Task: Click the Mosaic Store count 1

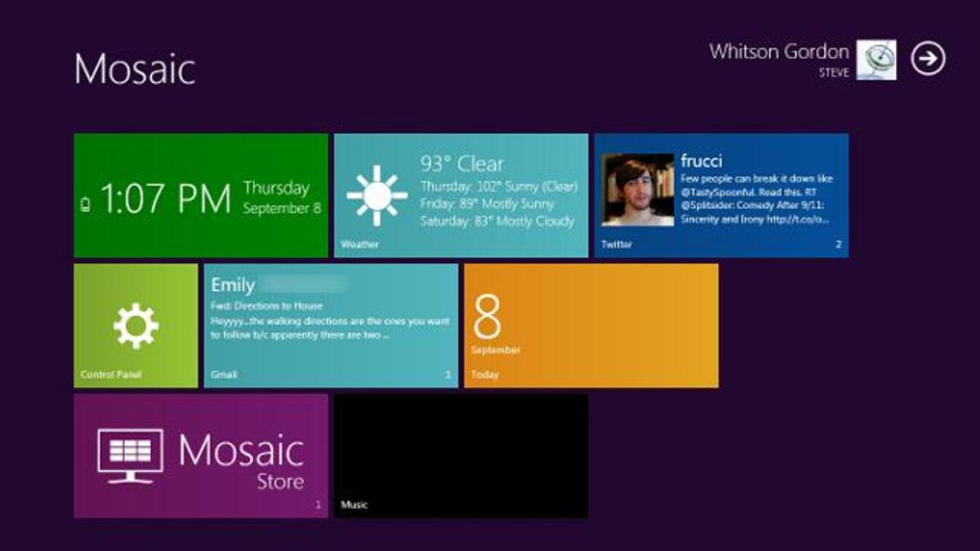Action: coord(318,505)
